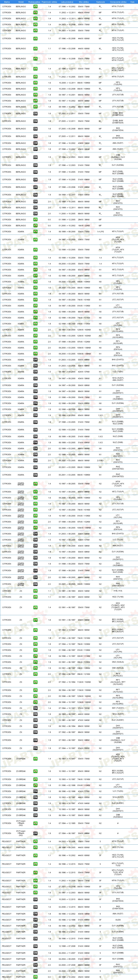Click the '16kW / 22KM' power cell
Screen dimensions: 138x980
[84, 226]
